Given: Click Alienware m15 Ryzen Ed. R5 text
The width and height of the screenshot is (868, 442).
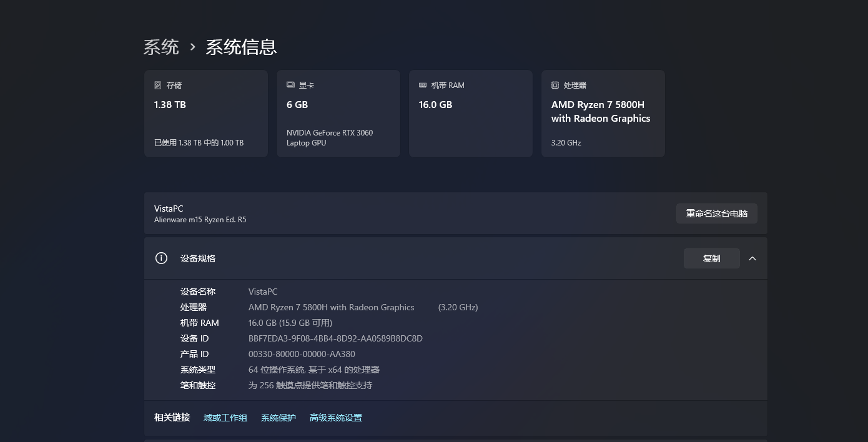Looking at the screenshot, I should tap(200, 220).
